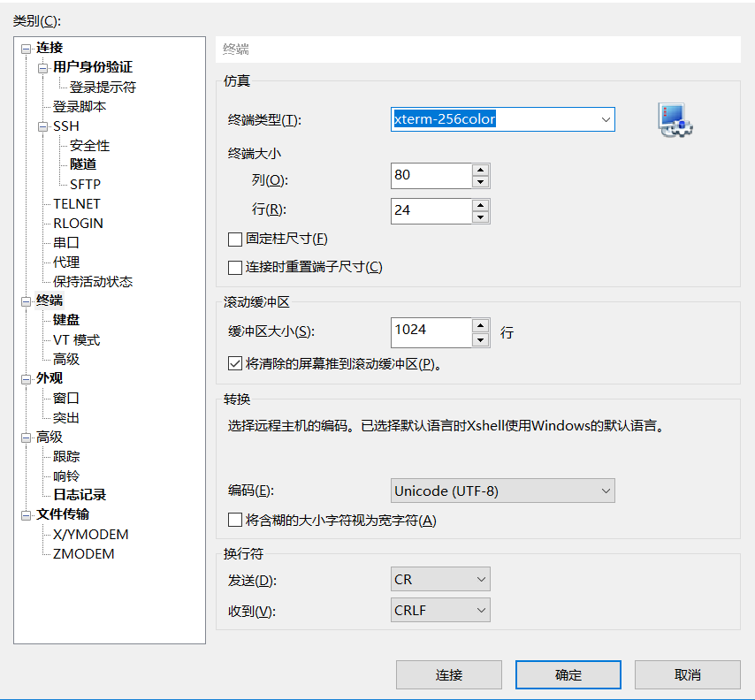
Task: Open the 编码 encoding dropdown
Action: (x=605, y=491)
